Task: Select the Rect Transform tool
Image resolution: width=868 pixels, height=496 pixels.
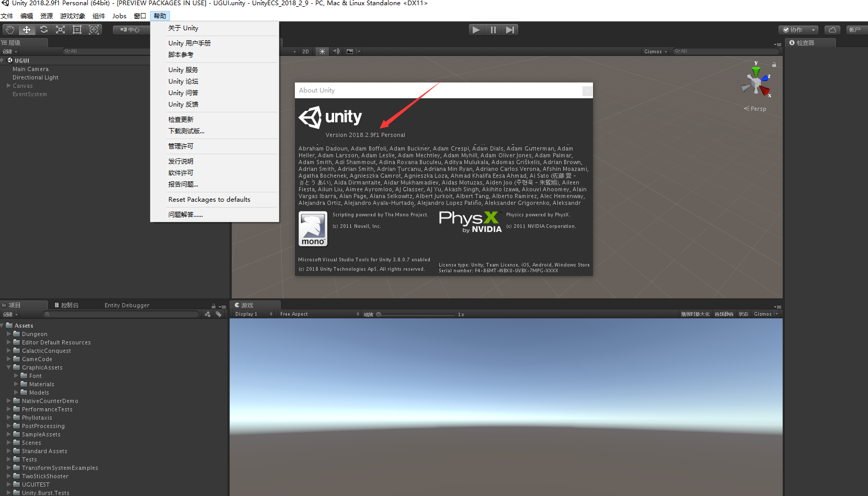Action: pos(77,30)
